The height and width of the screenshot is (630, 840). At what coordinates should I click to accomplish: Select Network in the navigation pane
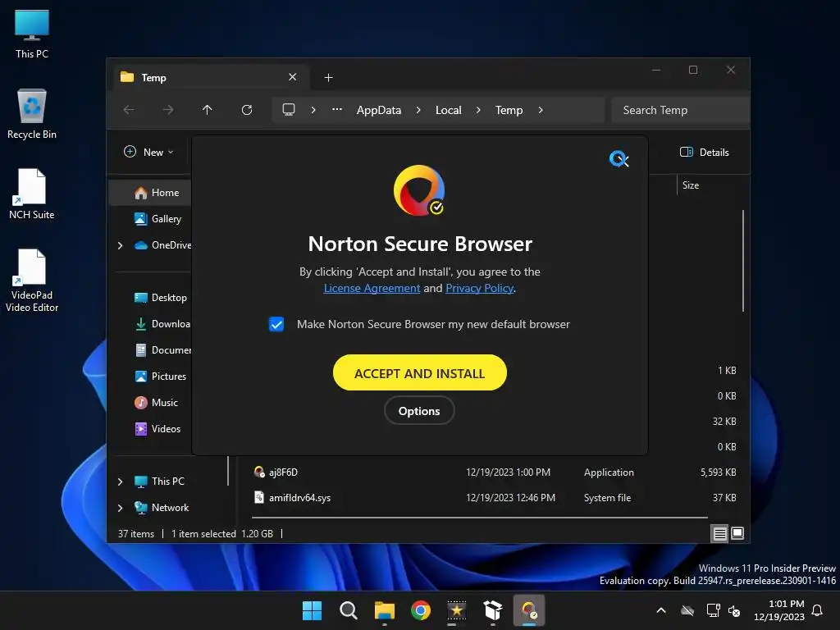click(x=162, y=507)
